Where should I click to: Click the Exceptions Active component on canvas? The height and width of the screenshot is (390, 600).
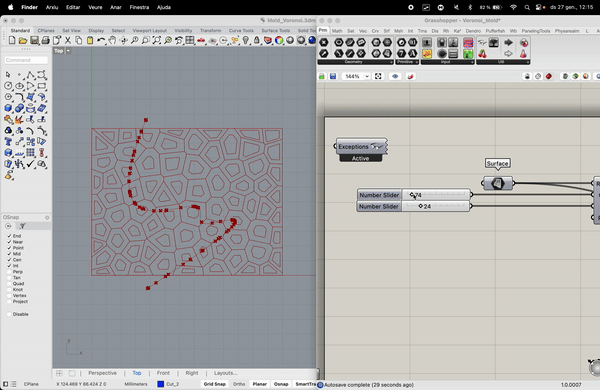tap(361, 150)
